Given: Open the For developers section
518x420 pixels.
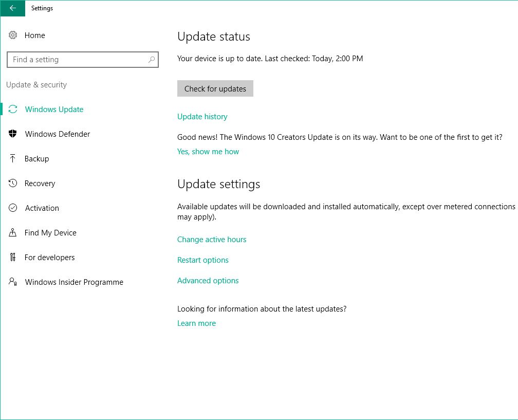Looking at the screenshot, I should (x=49, y=258).
